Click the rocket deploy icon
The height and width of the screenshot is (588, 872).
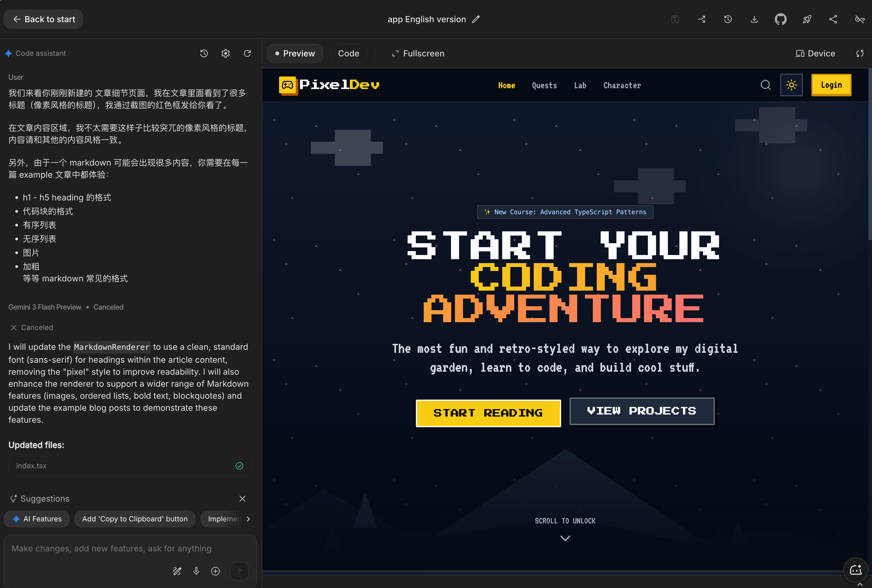pos(807,19)
